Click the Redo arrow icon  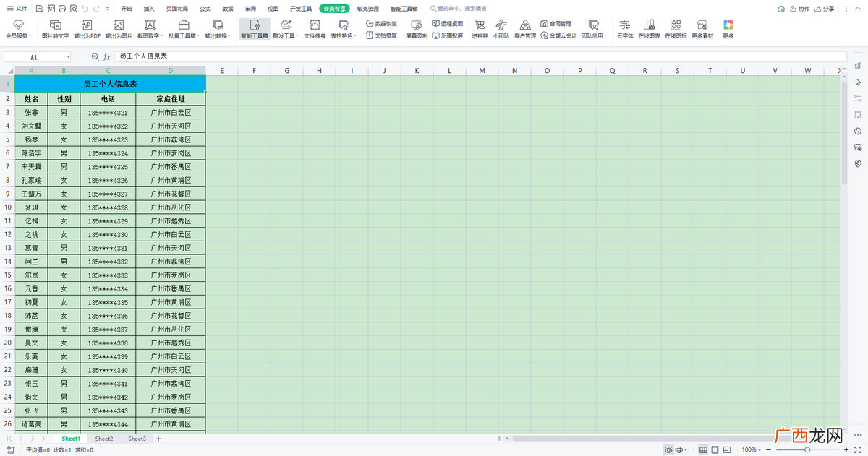(98, 9)
